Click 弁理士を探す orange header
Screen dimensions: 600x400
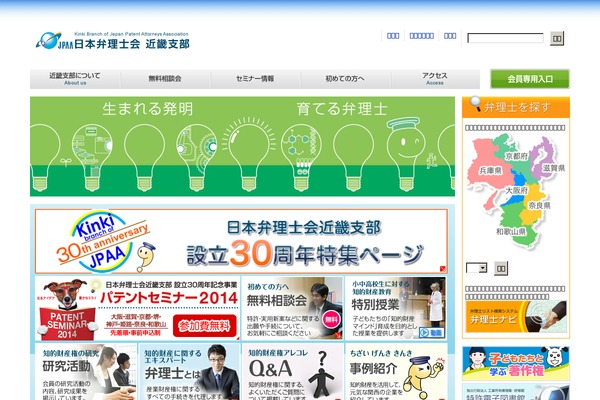pos(516,107)
